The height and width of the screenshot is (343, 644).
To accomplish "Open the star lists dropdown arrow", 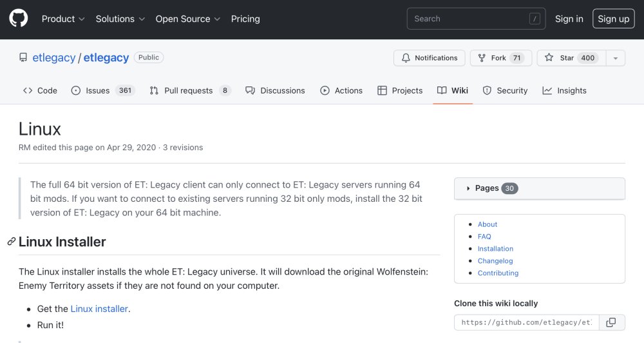I will [x=615, y=58].
